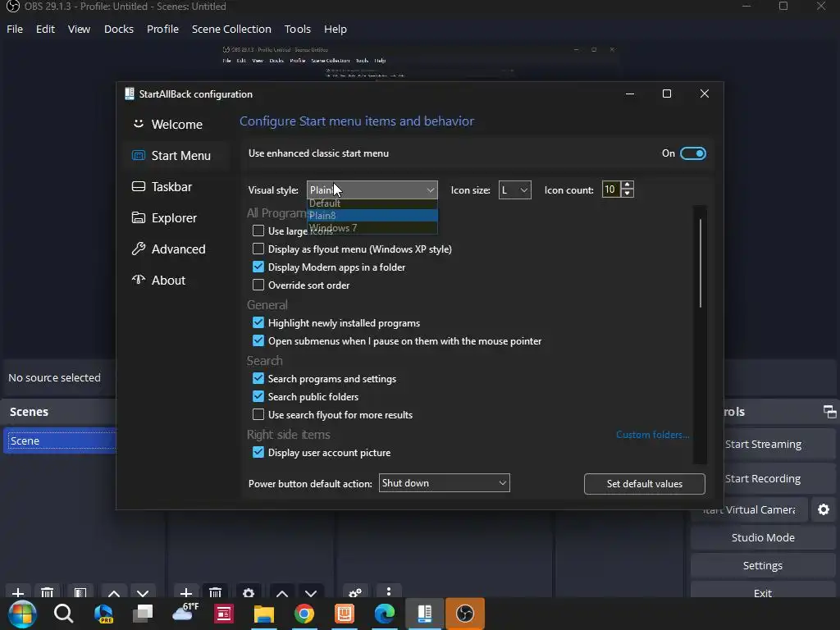Click the StartAllBack title bar icon

(x=129, y=94)
